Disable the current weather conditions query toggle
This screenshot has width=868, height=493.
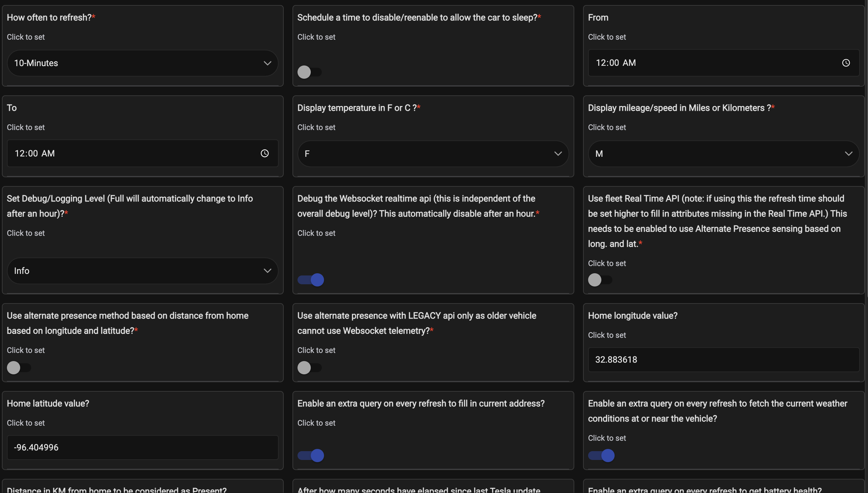(601, 456)
